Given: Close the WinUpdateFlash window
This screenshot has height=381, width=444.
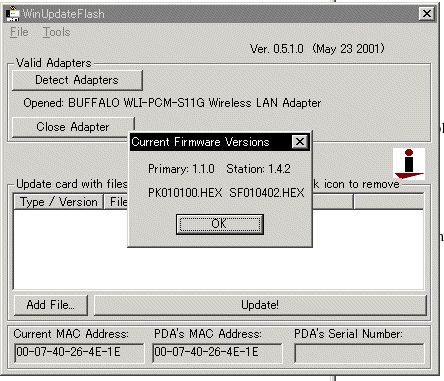Looking at the screenshot, I should coord(427,14).
